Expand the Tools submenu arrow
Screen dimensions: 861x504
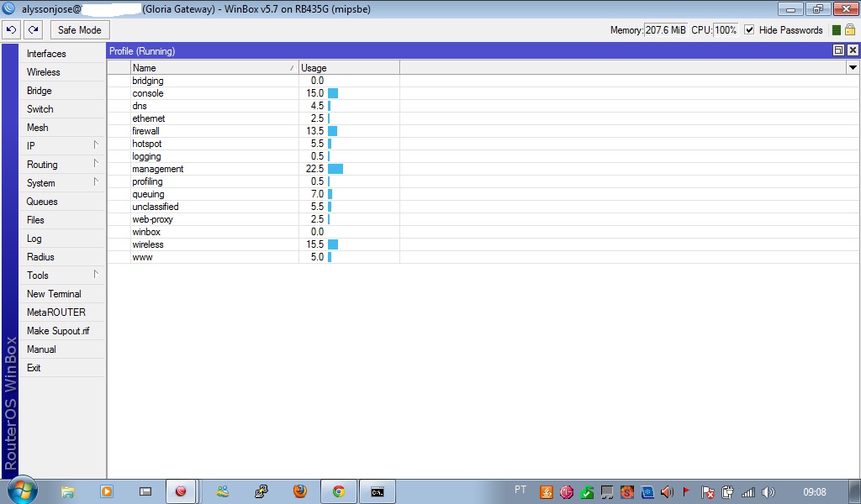(x=96, y=274)
